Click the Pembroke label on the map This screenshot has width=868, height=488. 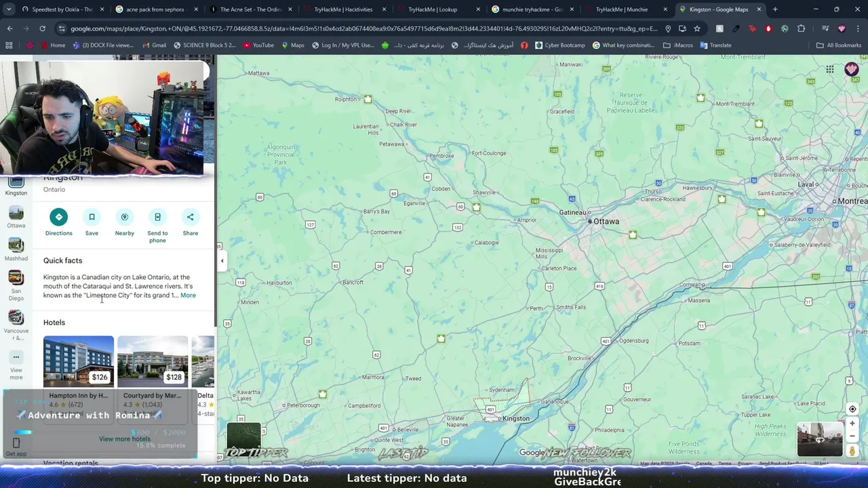441,156
